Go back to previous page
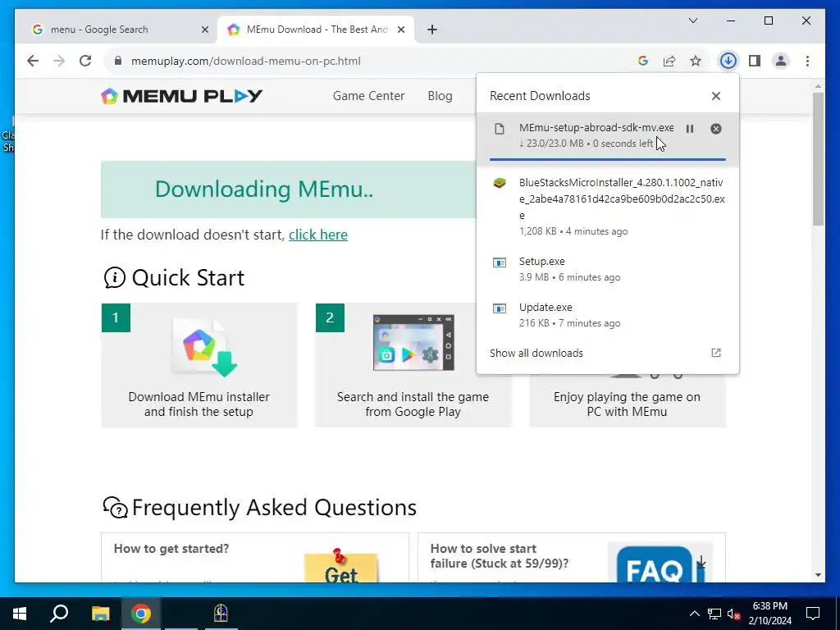Image resolution: width=840 pixels, height=630 pixels. click(x=33, y=61)
